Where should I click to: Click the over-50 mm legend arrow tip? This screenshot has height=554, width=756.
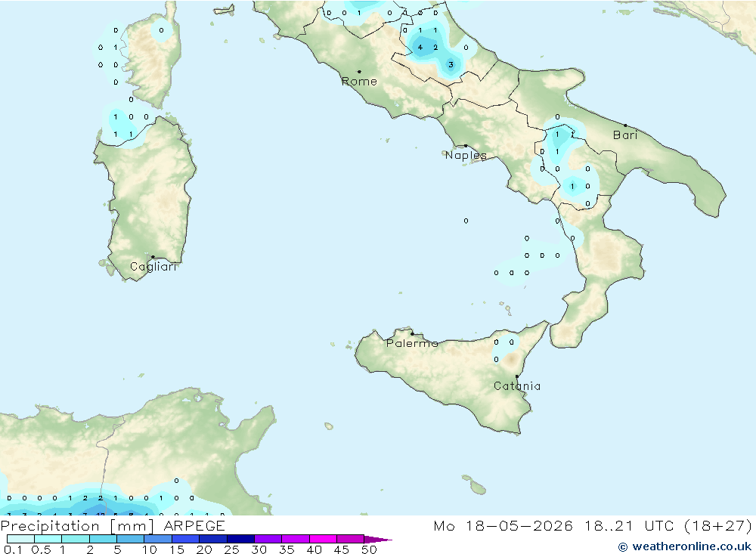(x=378, y=540)
